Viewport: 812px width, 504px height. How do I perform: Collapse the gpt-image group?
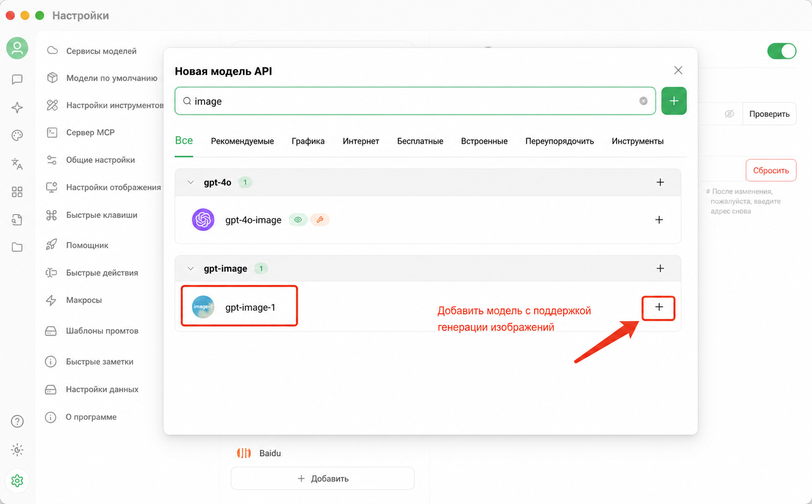tap(191, 268)
